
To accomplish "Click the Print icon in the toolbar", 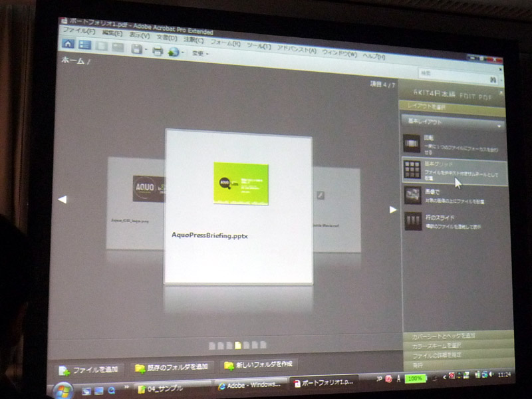I will pos(158,51).
